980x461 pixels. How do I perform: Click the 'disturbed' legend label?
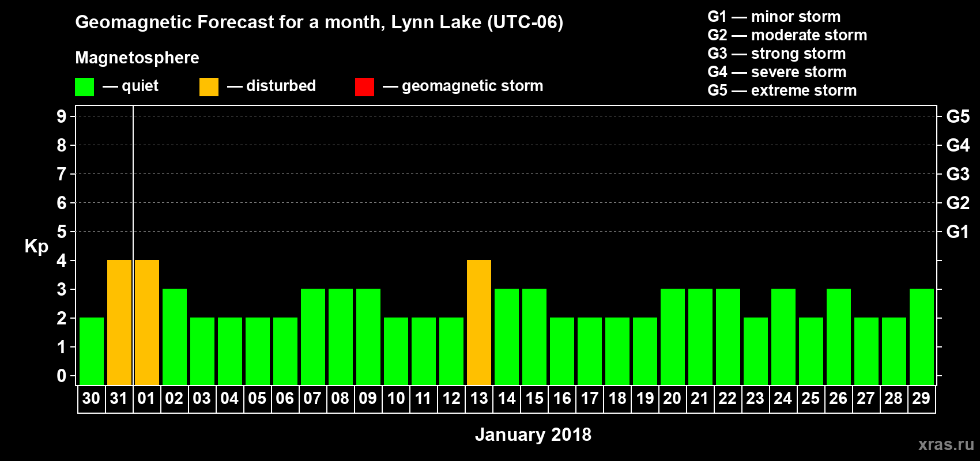tap(281, 86)
